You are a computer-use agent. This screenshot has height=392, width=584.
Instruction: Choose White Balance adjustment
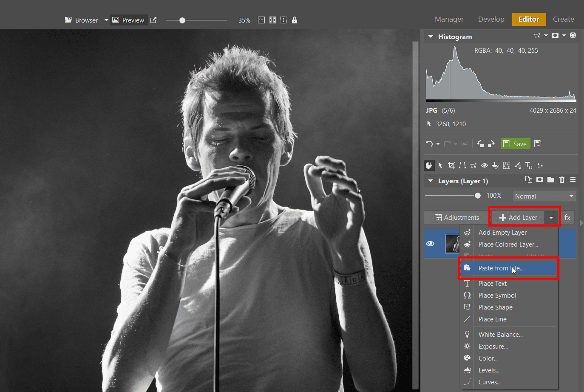509,335
